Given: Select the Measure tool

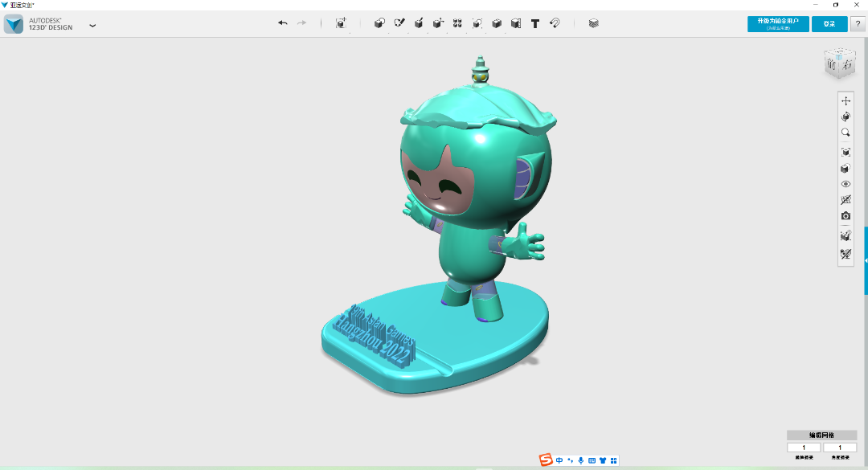Looking at the screenshot, I should pyautogui.click(x=516, y=23).
